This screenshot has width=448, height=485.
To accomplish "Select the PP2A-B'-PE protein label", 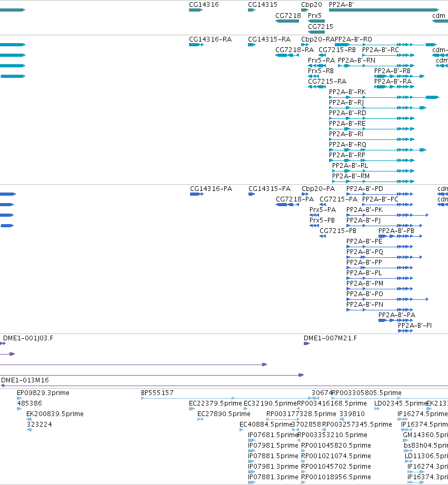I will (x=364, y=241).
